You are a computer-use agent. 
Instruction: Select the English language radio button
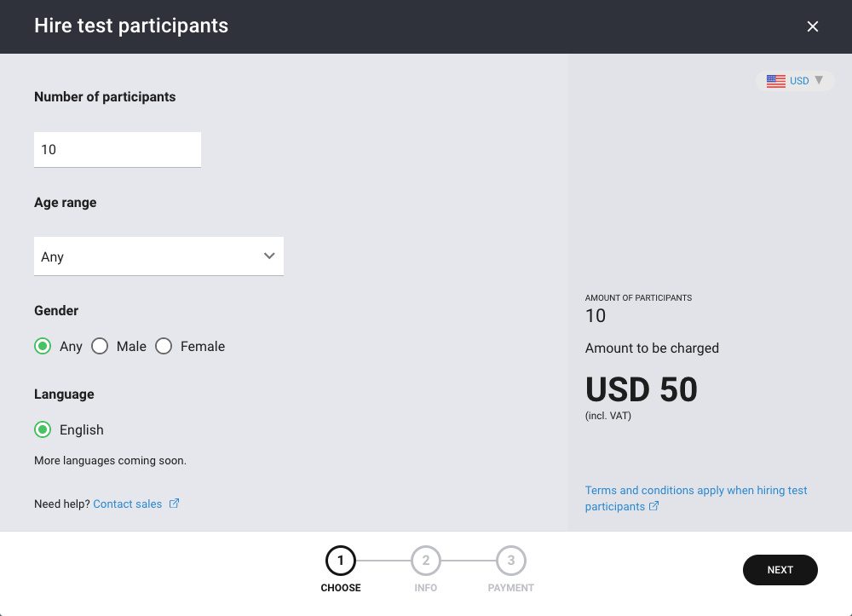tap(43, 429)
